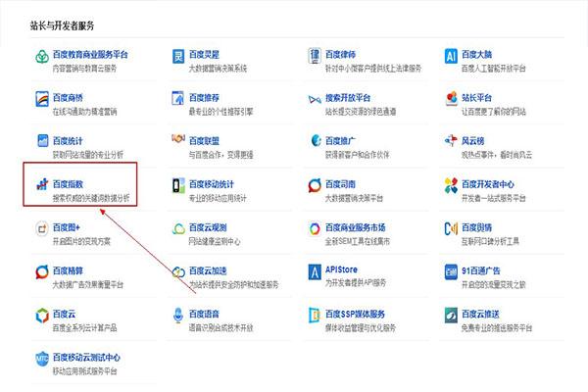Click the 百度图+ icon

tap(42, 228)
